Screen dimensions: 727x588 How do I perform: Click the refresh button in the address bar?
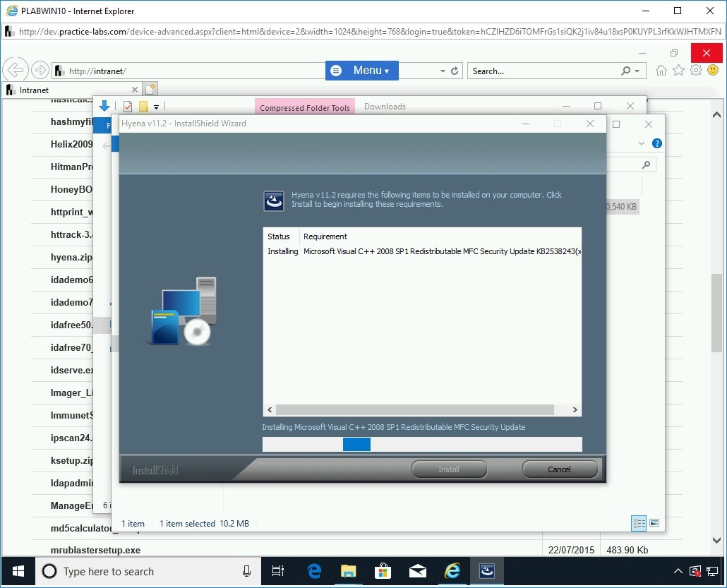[x=455, y=71]
